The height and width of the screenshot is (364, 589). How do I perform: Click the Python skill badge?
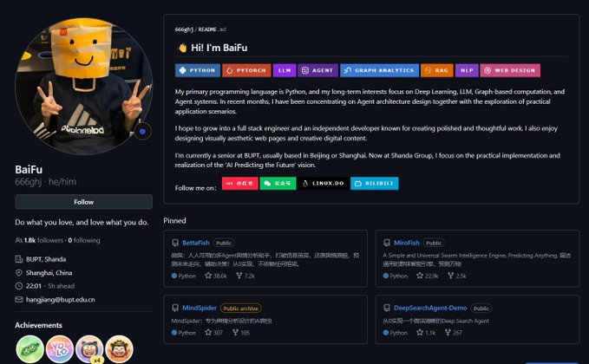click(198, 70)
